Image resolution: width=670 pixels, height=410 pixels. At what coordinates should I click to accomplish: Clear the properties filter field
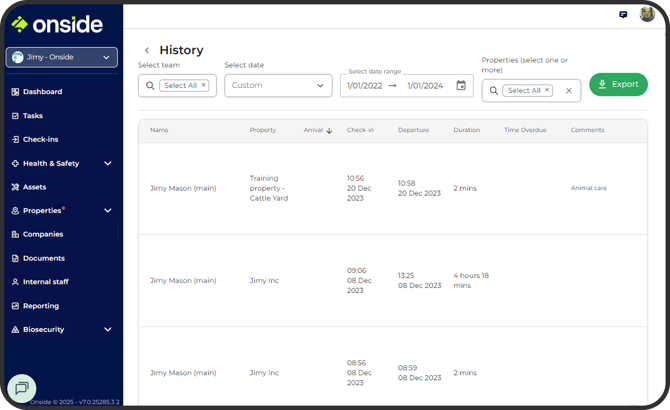[569, 91]
